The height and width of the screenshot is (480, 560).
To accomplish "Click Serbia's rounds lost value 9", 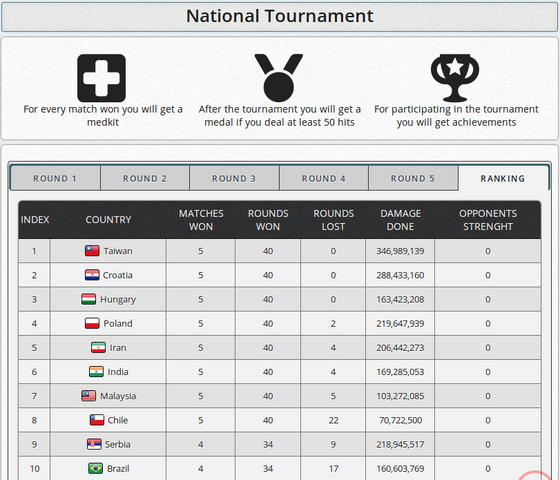I will [x=333, y=444].
